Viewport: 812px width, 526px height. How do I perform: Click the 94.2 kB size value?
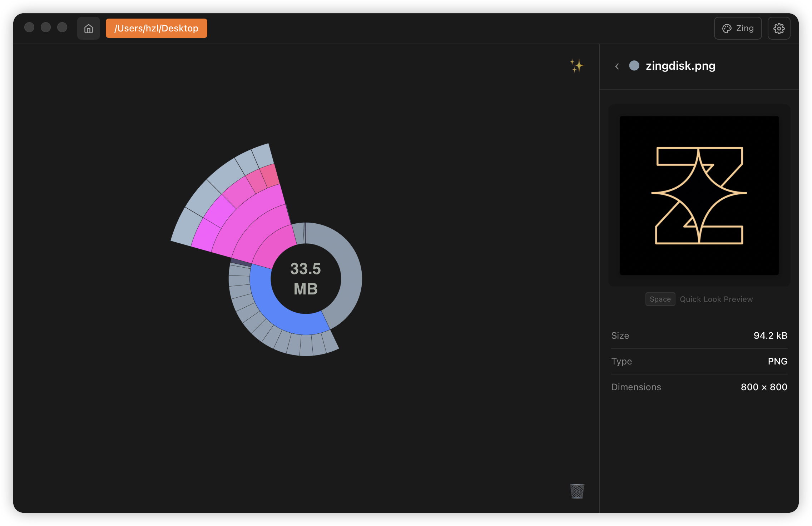pos(770,336)
